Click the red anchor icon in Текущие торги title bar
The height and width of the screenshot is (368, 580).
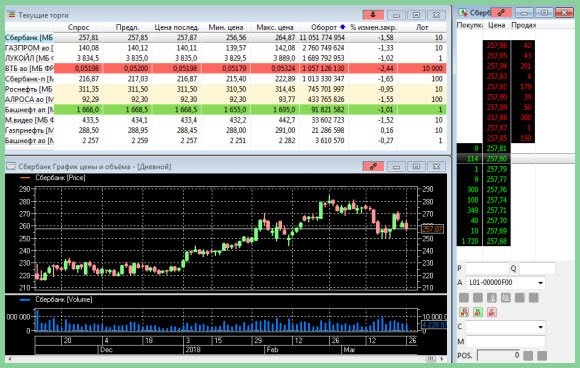[373, 14]
